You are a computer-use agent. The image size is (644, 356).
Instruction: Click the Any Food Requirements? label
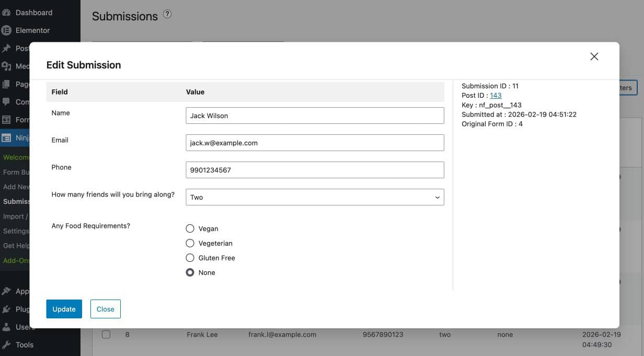[91, 226]
